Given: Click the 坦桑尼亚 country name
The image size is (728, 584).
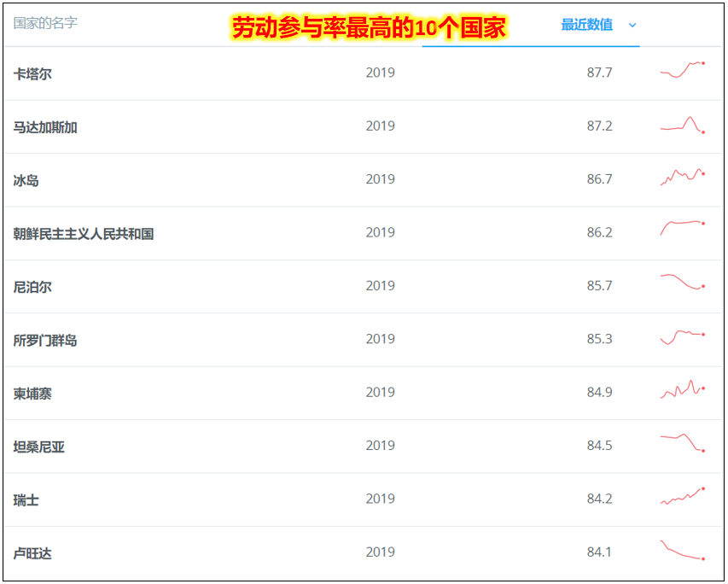Looking at the screenshot, I should coord(37,446).
